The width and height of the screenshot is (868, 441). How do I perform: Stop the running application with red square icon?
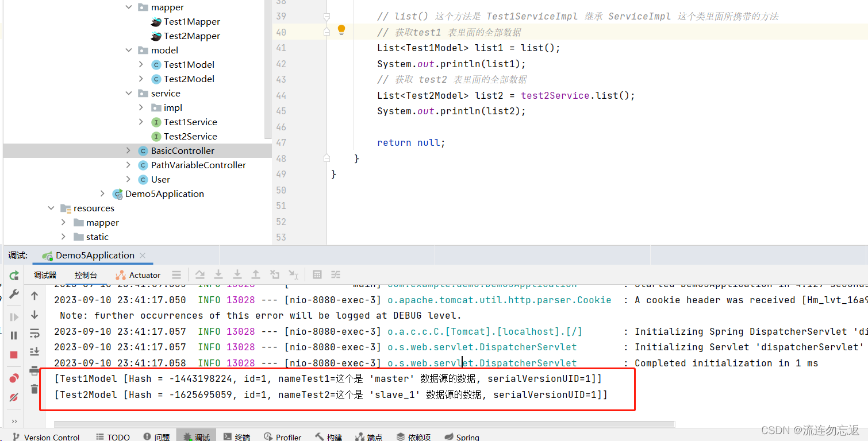tap(14, 354)
